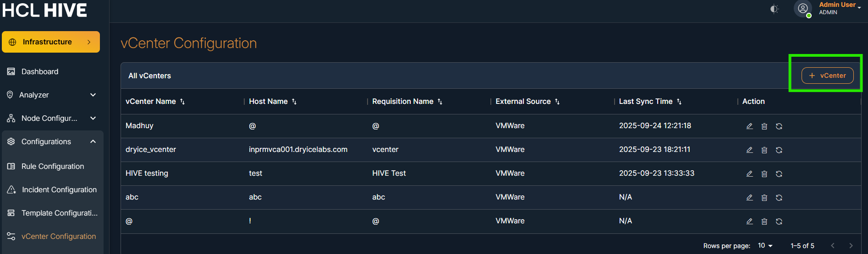Go to Dashboard in the sidebar
Screen dimensions: 868x254
tap(39, 71)
